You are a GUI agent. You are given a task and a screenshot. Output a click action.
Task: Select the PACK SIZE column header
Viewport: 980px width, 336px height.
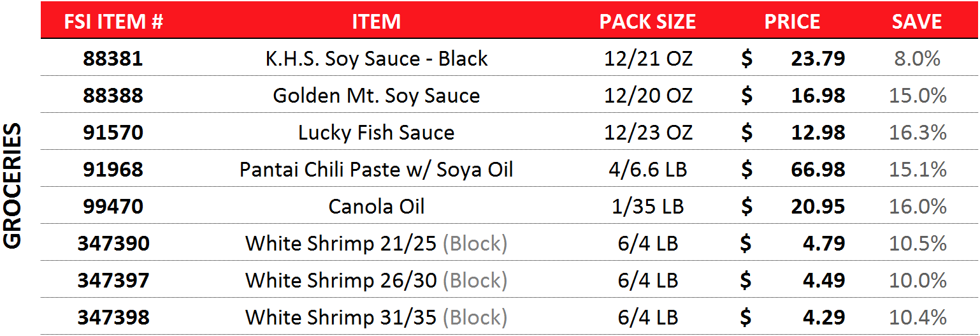647,22
